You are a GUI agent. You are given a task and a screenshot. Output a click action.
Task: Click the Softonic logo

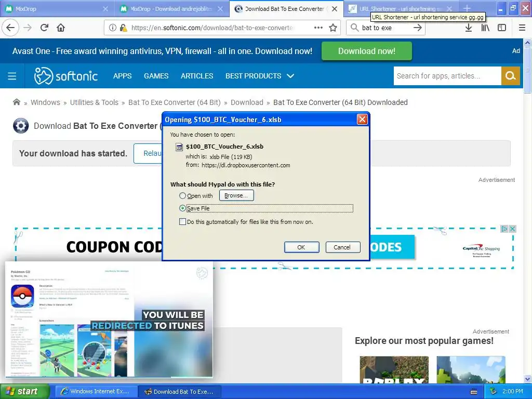point(66,76)
